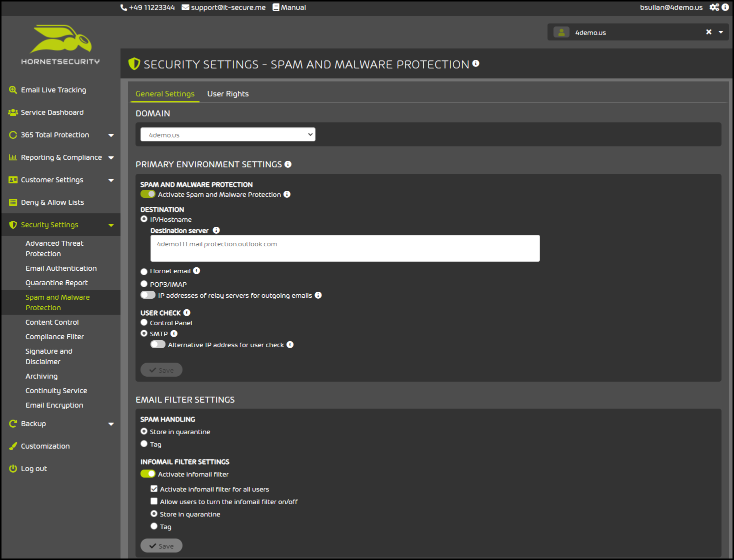Click the Reporting & Compliance chart icon
The height and width of the screenshot is (560, 734).
pyautogui.click(x=13, y=157)
